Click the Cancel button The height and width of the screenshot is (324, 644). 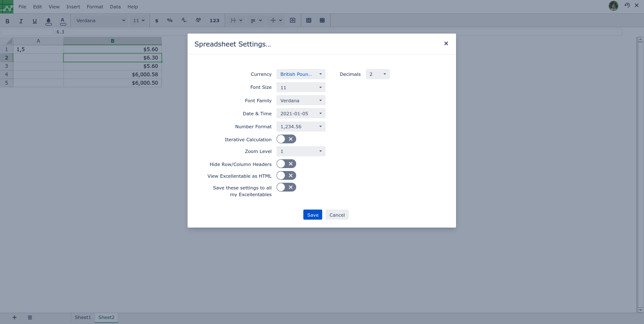(x=337, y=215)
